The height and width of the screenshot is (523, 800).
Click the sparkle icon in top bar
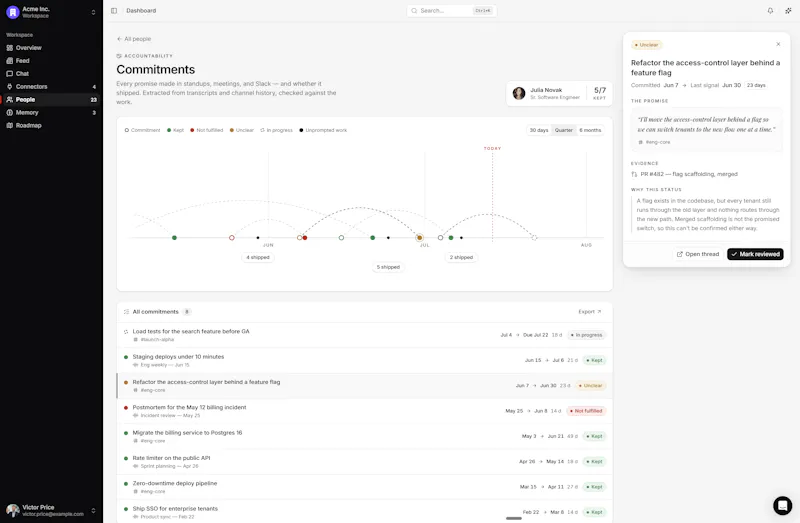[x=788, y=11]
